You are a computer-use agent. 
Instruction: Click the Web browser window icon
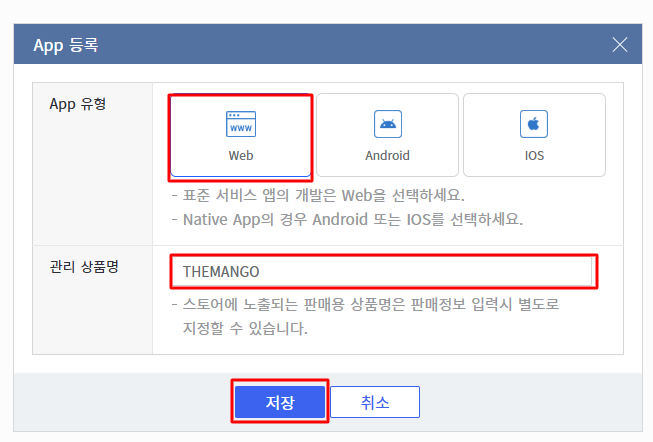[241, 124]
